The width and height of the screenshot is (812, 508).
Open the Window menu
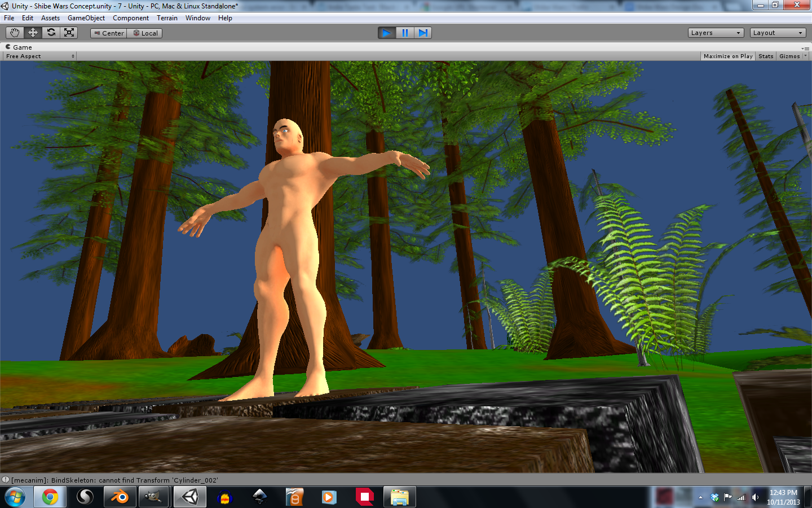pos(198,18)
